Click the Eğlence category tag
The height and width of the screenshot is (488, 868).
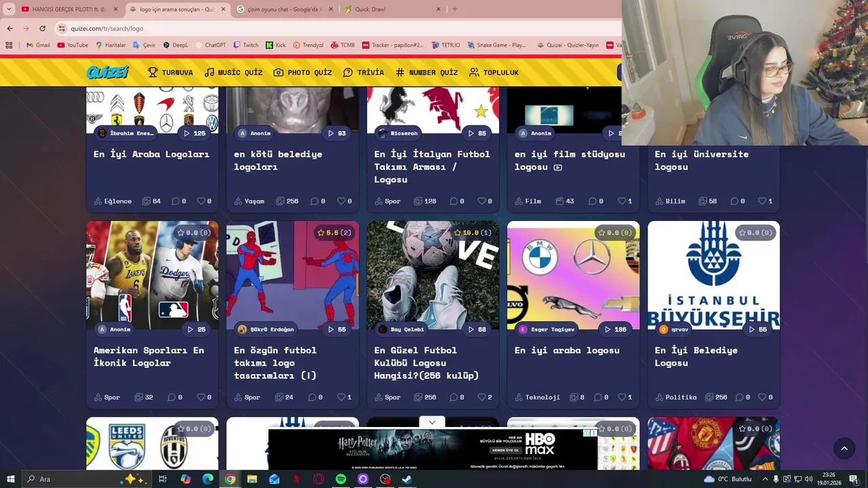(113, 201)
